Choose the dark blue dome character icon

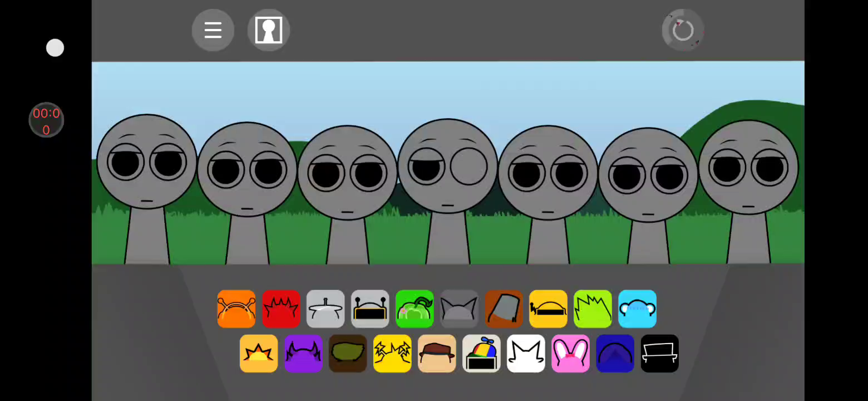615,354
